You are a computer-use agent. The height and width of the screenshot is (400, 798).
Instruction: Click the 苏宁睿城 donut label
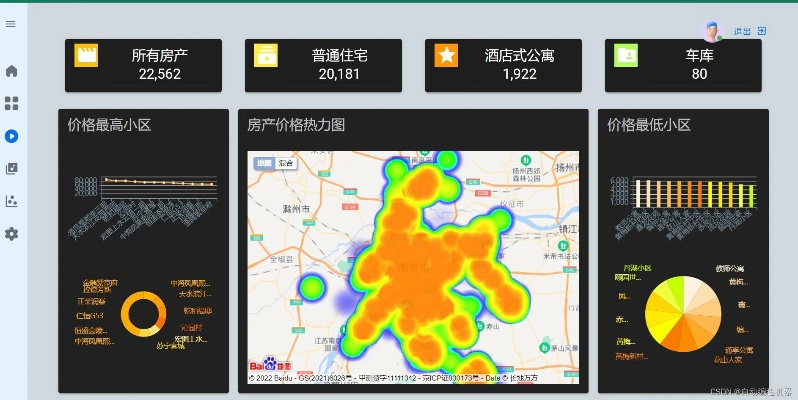[170, 346]
